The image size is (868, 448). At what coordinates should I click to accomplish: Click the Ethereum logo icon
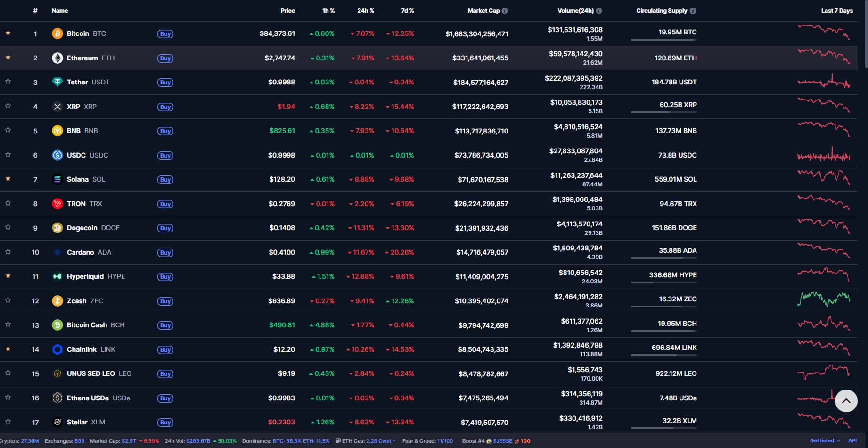click(57, 58)
